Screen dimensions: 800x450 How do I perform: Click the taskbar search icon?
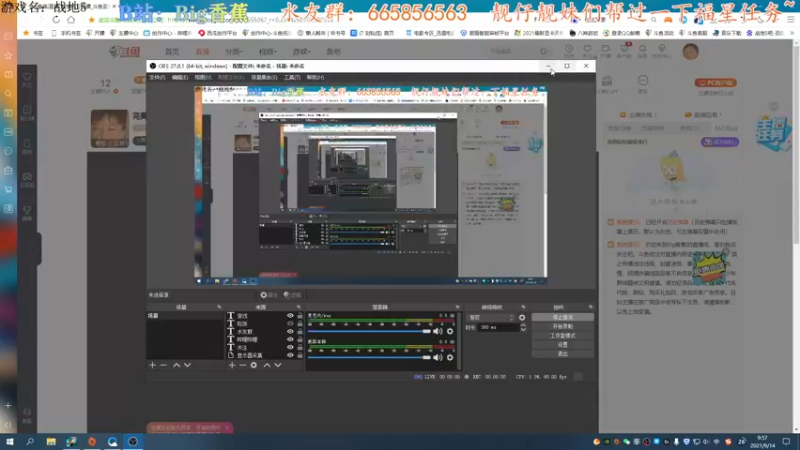[30, 441]
